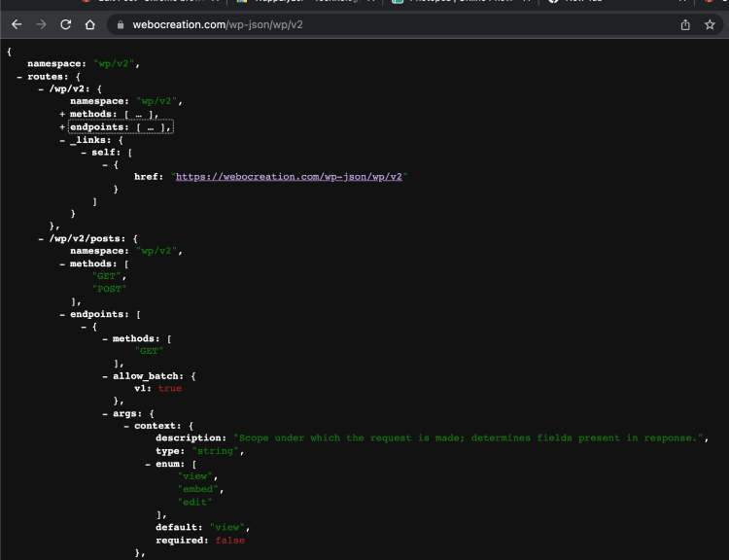The image size is (729, 560).
Task: Click the browser forward arrow
Action: [42, 24]
